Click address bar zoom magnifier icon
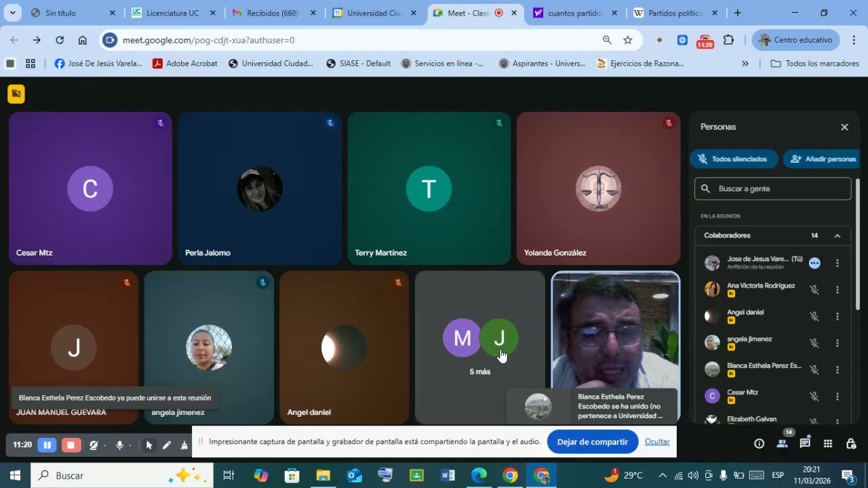Screen dimensions: 868x488 (607, 40)
